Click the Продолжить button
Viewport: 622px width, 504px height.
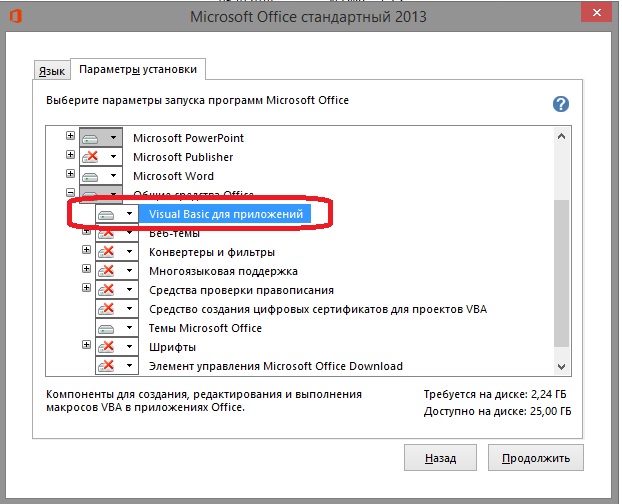tap(535, 458)
